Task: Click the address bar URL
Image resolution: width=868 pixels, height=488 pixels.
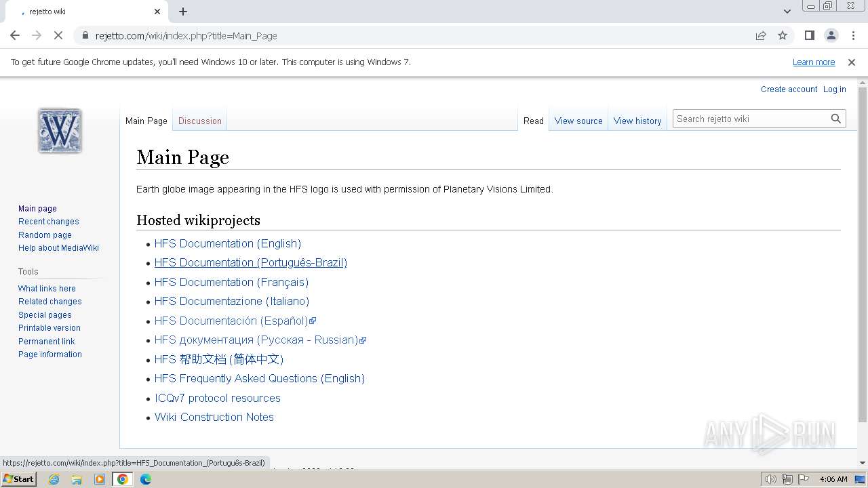Action: [x=186, y=36]
